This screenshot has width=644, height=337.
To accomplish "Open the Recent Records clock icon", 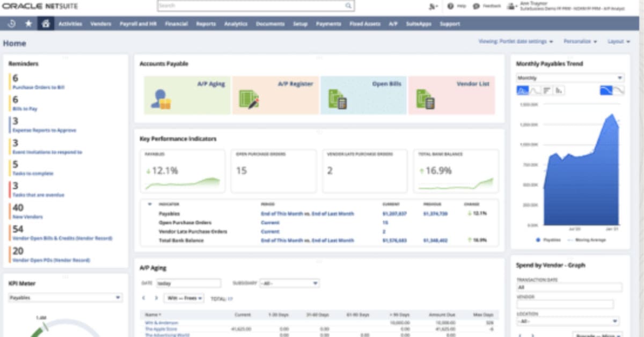I will (12, 24).
